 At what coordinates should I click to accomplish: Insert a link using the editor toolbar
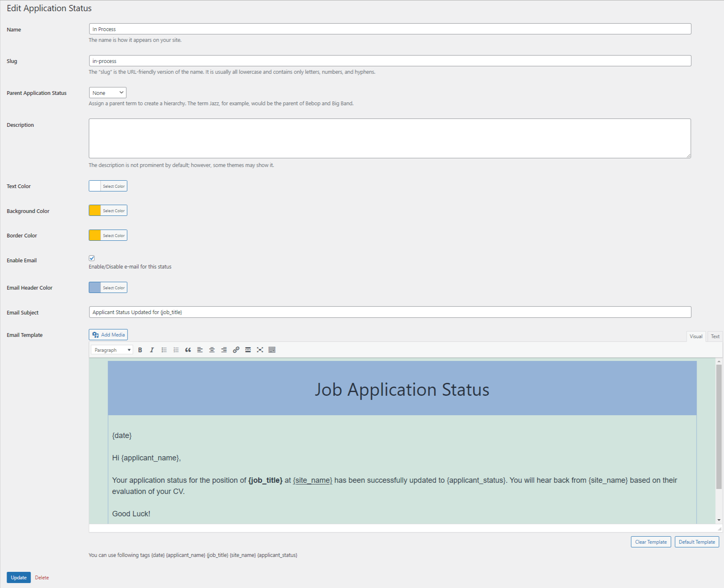coord(236,350)
